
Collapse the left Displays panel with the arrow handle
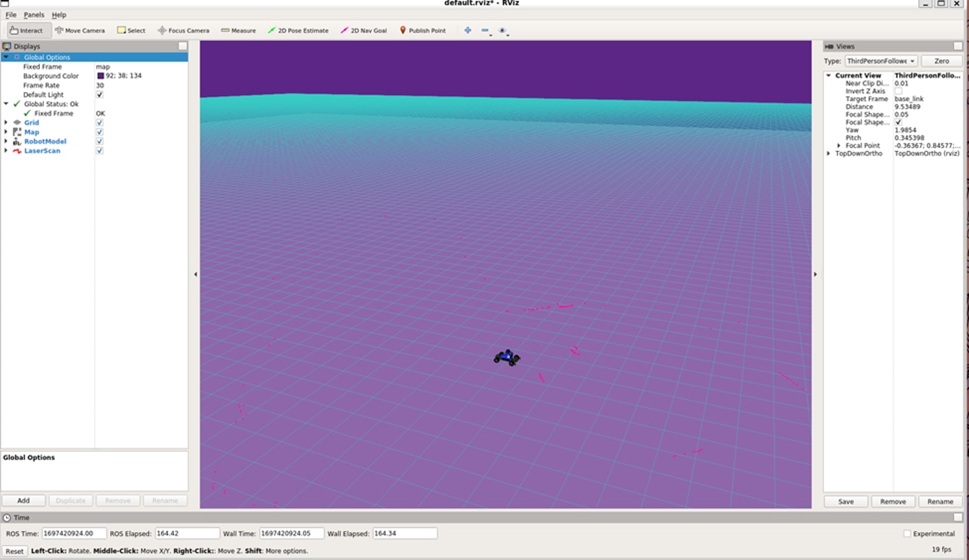pos(195,275)
